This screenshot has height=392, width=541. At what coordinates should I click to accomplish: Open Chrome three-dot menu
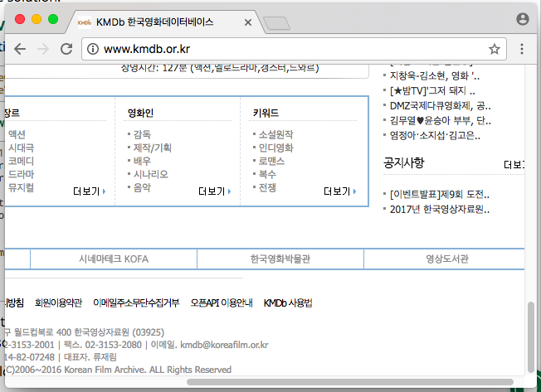[522, 49]
